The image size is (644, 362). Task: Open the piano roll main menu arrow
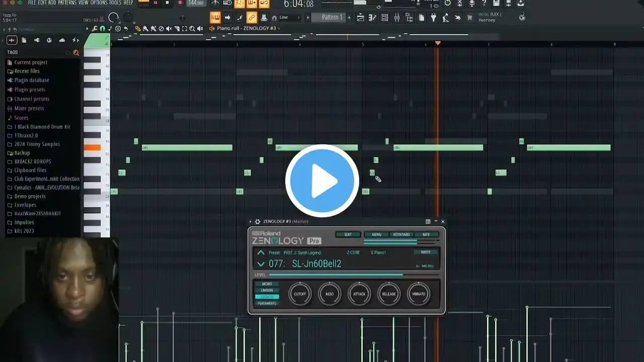pyautogui.click(x=87, y=29)
